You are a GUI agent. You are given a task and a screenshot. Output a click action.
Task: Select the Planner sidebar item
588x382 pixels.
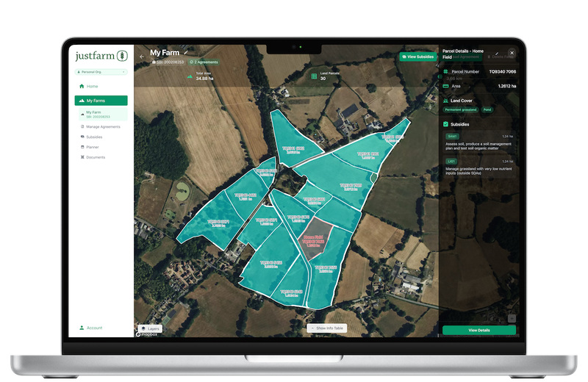click(92, 147)
